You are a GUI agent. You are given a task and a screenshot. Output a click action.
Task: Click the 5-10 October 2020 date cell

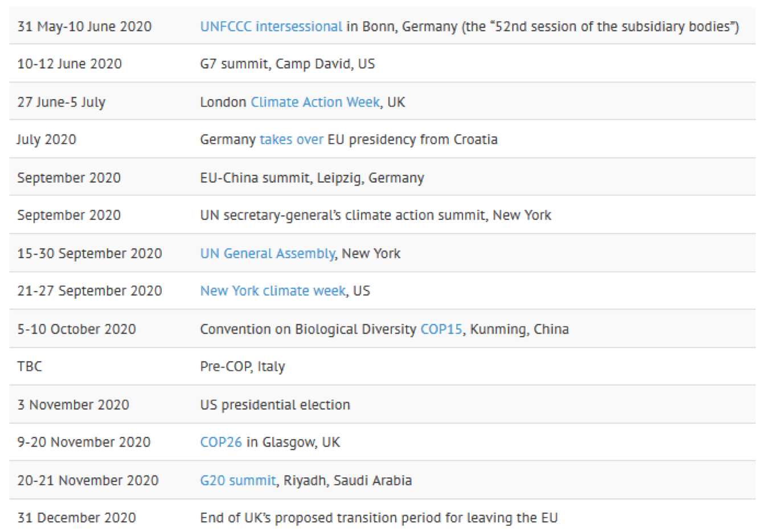(77, 329)
